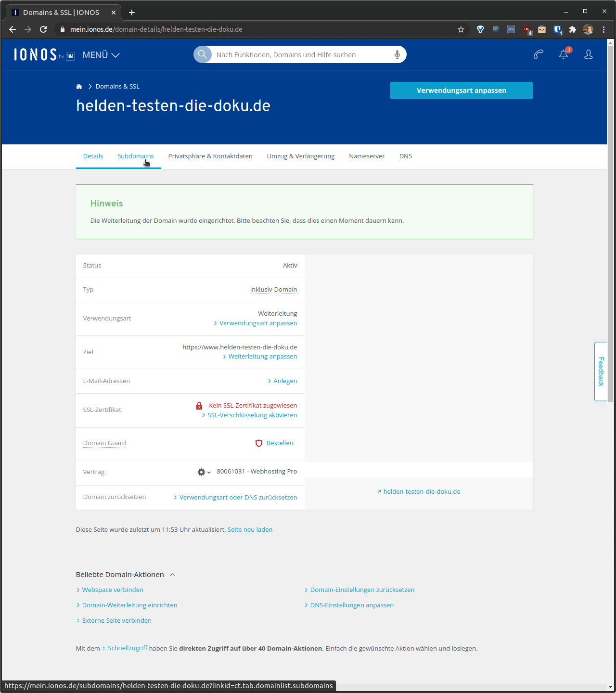Screen dimensions: 616x693
Task: Click the site lock icon in address bar
Action: pyautogui.click(x=62, y=29)
